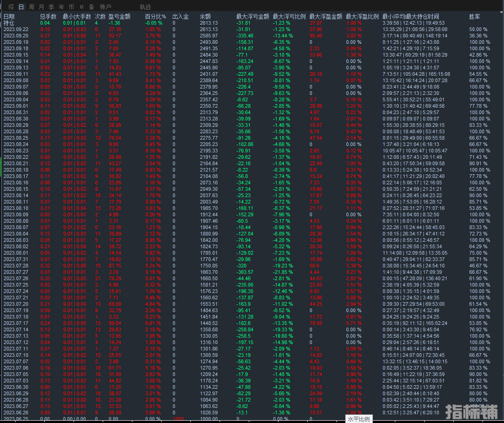Click the 最大浮亏金额 column header

(x=252, y=16)
